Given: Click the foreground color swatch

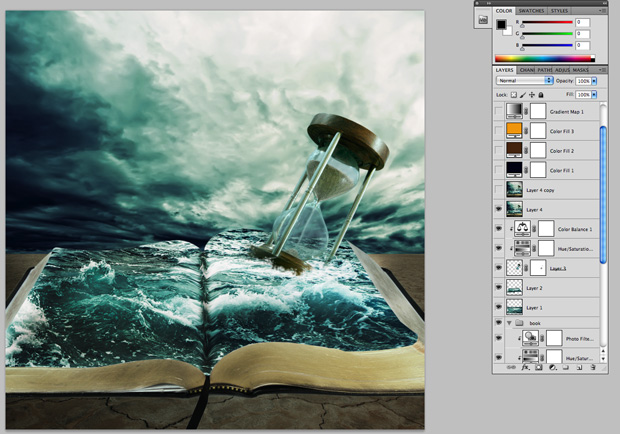Looking at the screenshot, I should click(x=501, y=25).
